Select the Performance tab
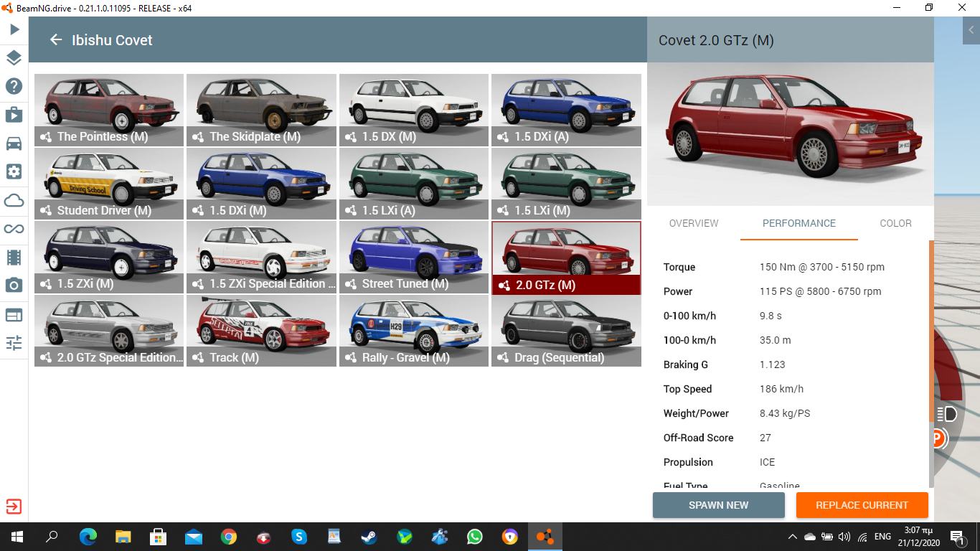This screenshot has height=551, width=980. 799,223
